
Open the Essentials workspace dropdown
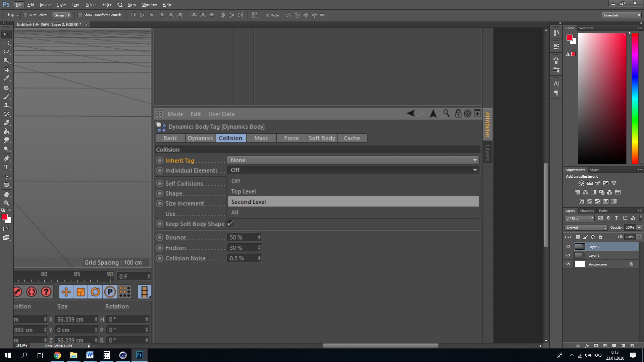[x=621, y=15]
